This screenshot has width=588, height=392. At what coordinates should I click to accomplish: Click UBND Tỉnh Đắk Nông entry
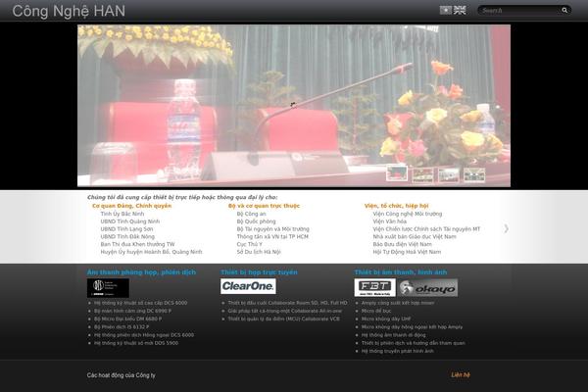127,237
